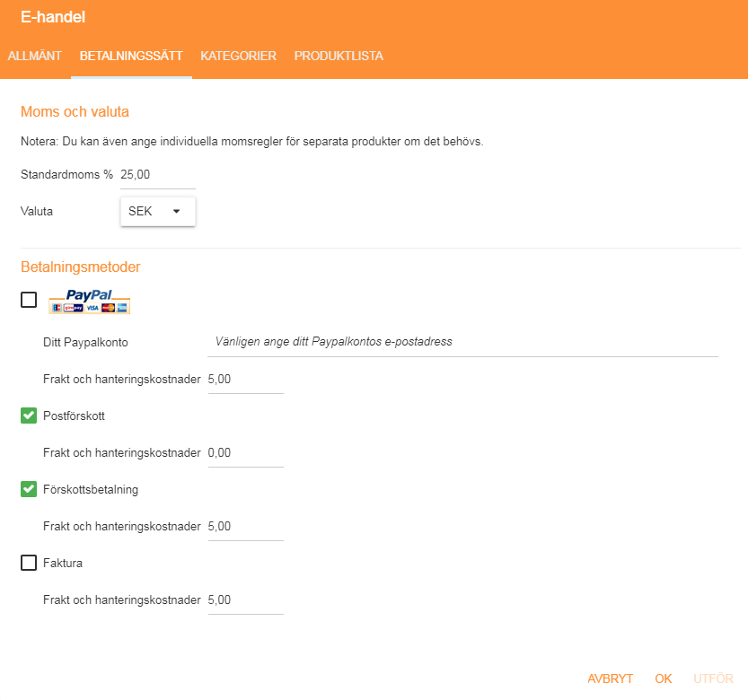Edit PayPal shipping and handling cost field

click(x=246, y=380)
